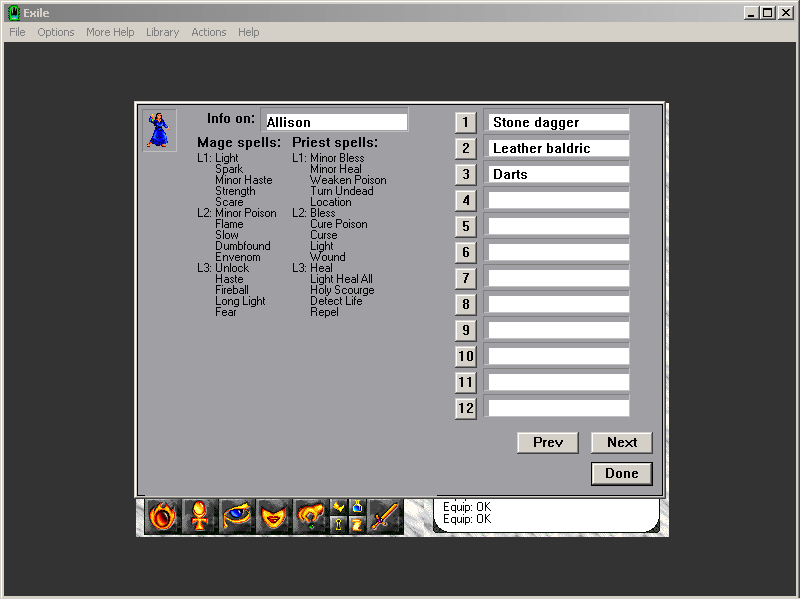Click the Turn Undead spell text
800x600 pixels.
tap(342, 191)
